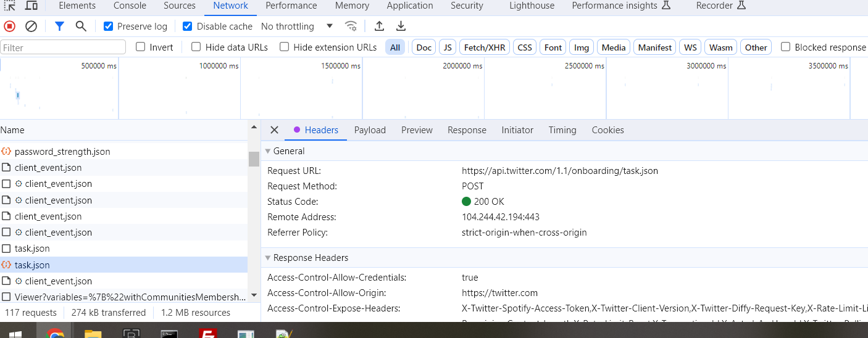Select the Viewer?variables request row
This screenshot has height=338, width=868.
tap(123, 297)
